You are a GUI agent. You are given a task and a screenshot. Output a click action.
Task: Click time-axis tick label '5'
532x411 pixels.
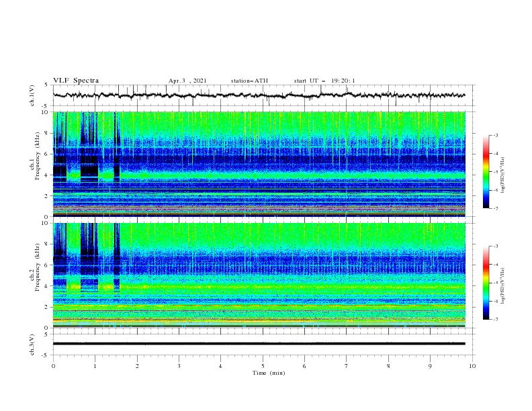pos(263,366)
